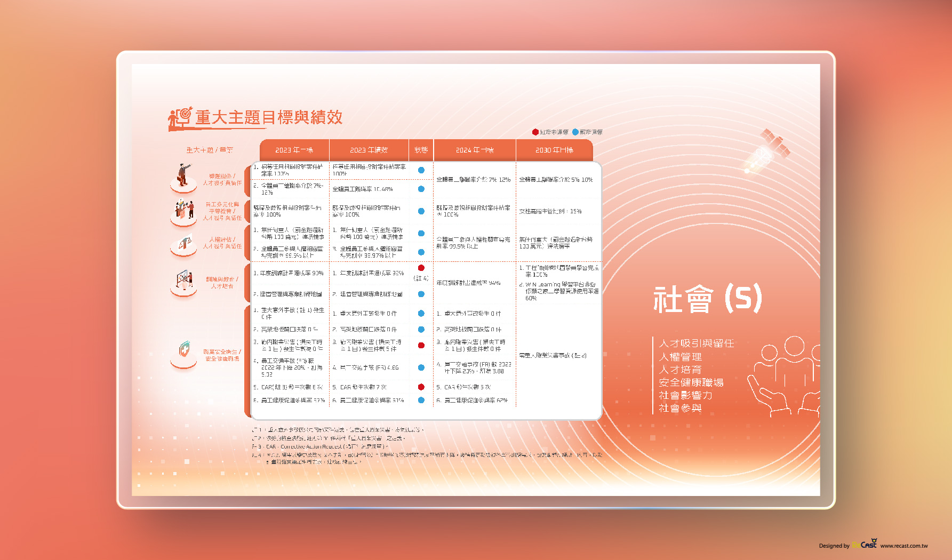
Task: Click the blue dot for the FR 4.86 row
Action: pyautogui.click(x=421, y=367)
